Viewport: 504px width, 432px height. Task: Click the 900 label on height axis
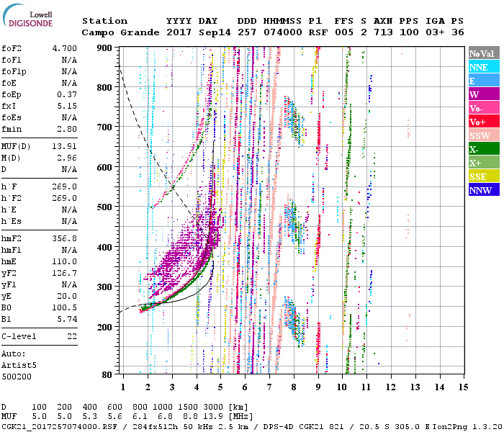pyautogui.click(x=104, y=48)
